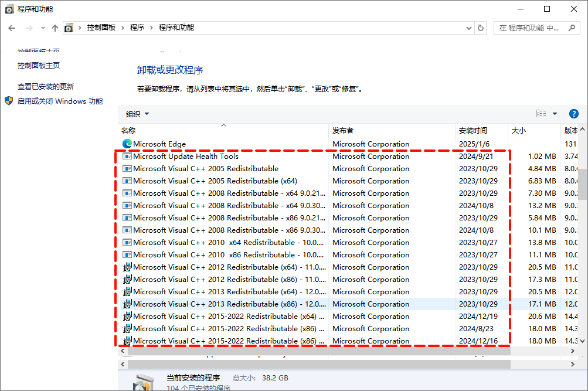Click Visual C++ 2012 (x86) installer icon
This screenshot has width=588, height=391.
coord(127,279)
